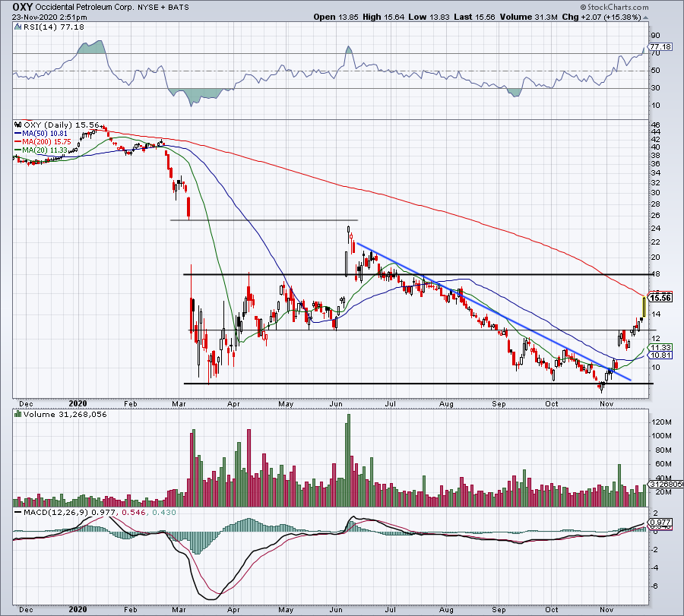The width and height of the screenshot is (684, 616).
Task: Click the 'Chg +2.07 (+15.38%)' value
Action: point(601,17)
